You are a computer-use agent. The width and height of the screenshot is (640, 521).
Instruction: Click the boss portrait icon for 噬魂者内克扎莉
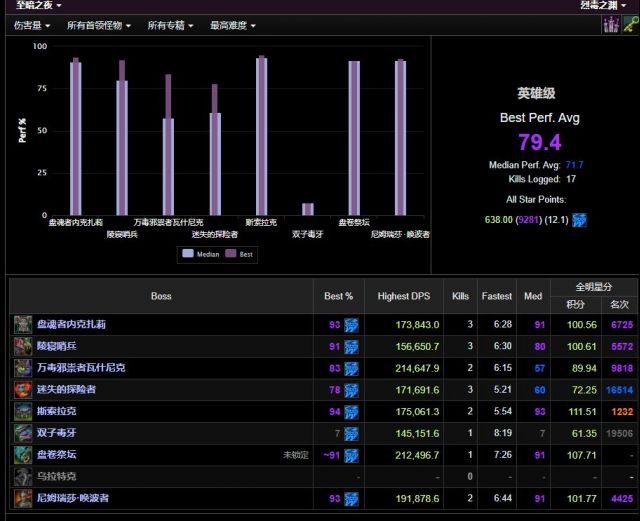pyautogui.click(x=23, y=325)
